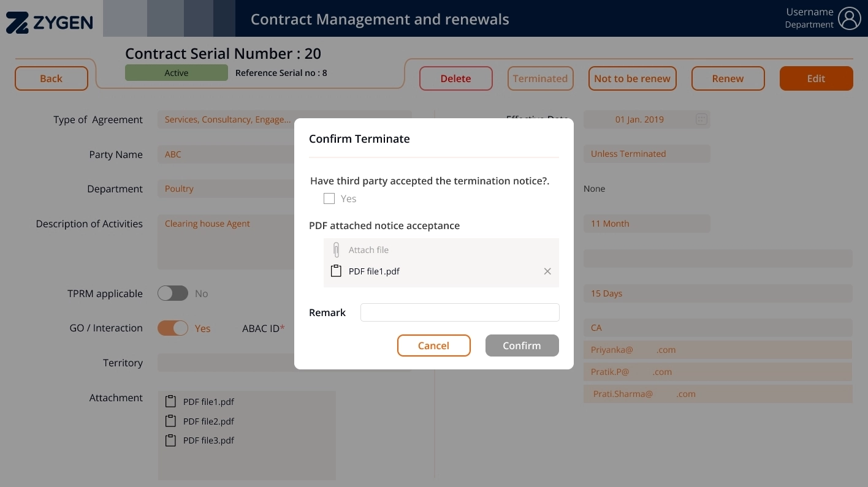
Task: Click the ZYGEN logo
Action: pyautogui.click(x=50, y=23)
